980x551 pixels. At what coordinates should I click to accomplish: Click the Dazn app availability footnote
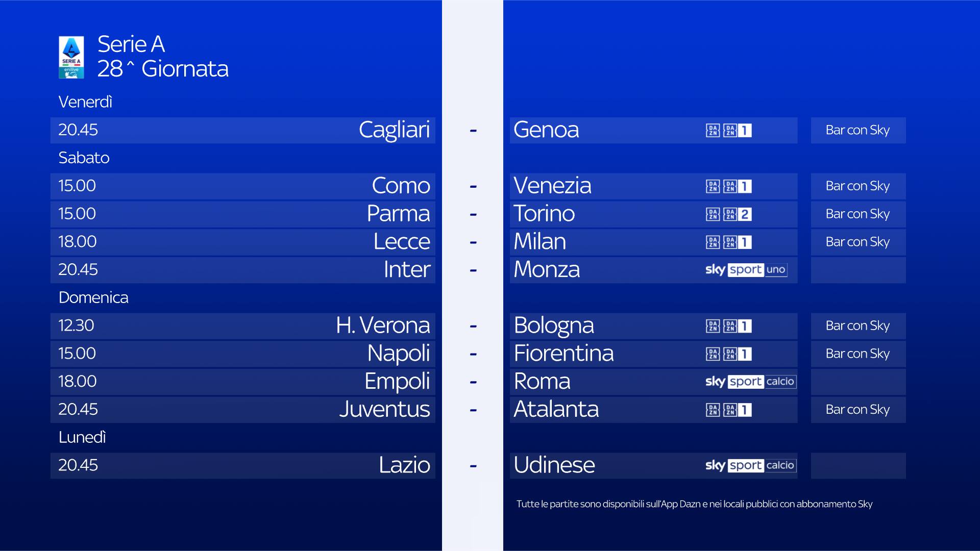[694, 504]
